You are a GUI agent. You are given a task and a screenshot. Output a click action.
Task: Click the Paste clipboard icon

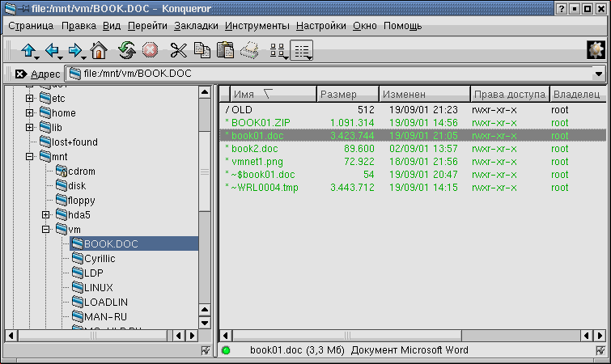coord(226,51)
